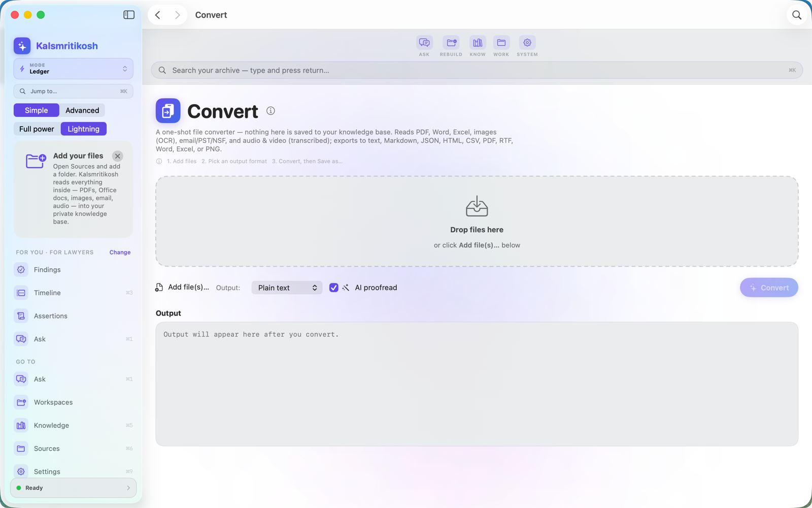
Task: Go back with the left arrow
Action: 158,15
